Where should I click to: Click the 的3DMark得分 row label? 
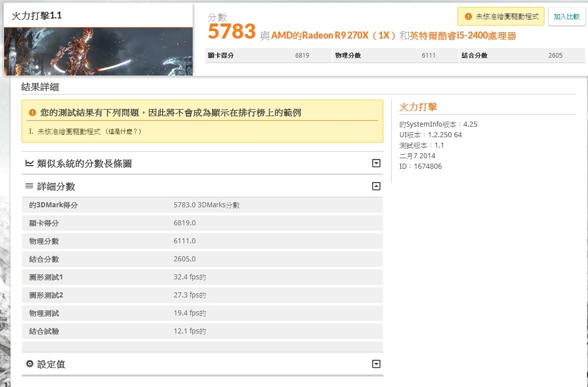53,205
